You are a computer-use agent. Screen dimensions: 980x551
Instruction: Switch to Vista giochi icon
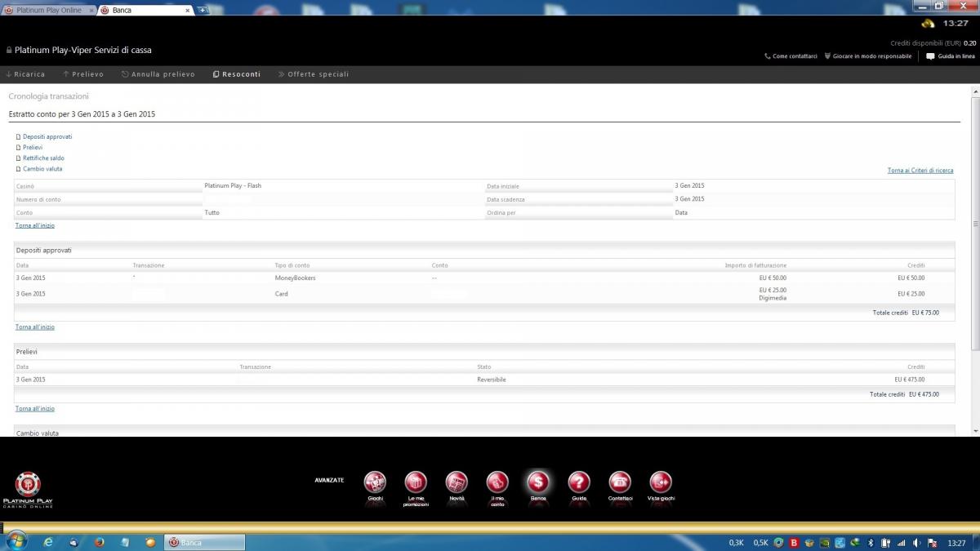661,482
